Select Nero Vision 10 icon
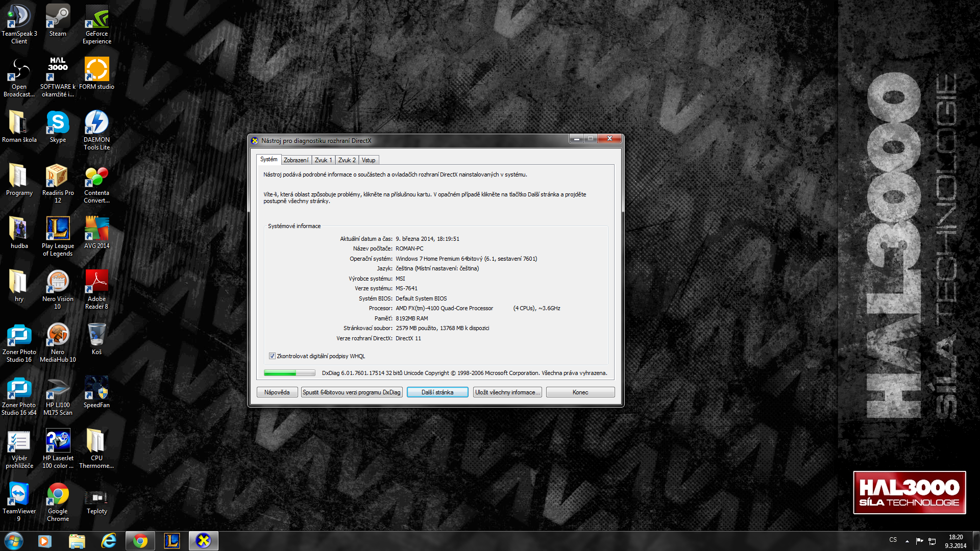Viewport: 980px width, 551px height. coord(58,289)
